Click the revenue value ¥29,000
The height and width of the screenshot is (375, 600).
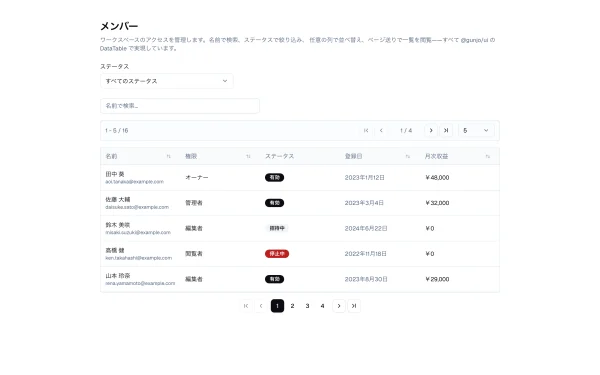pos(437,279)
